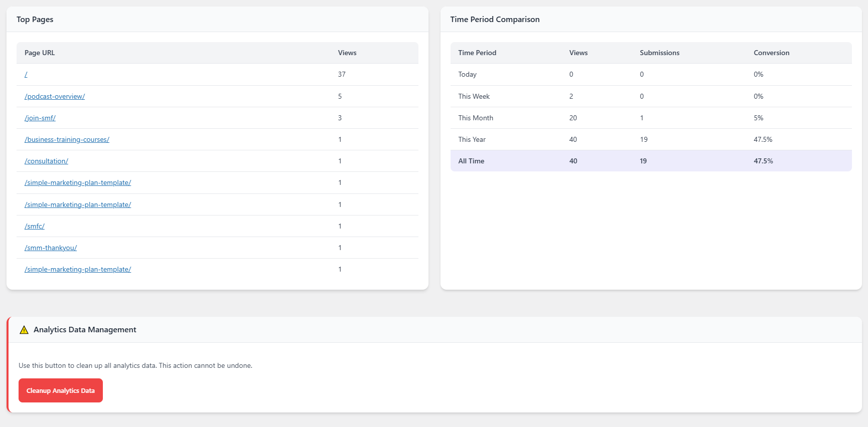This screenshot has width=868, height=427.
Task: Click the Conversion column header
Action: 771,53
